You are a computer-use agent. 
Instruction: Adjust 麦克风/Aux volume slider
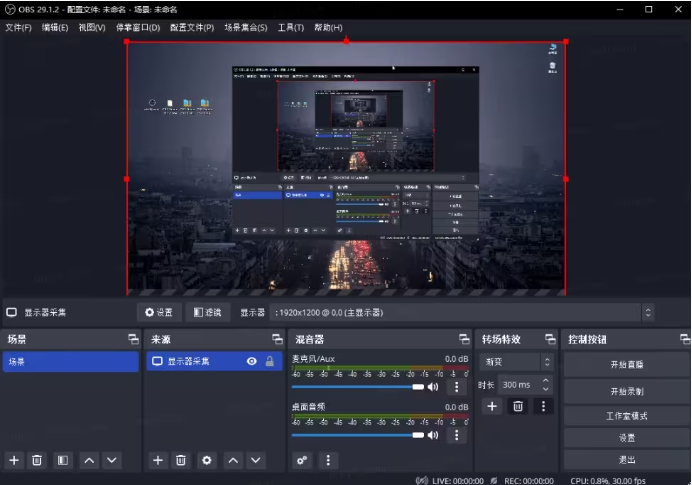[357, 387]
